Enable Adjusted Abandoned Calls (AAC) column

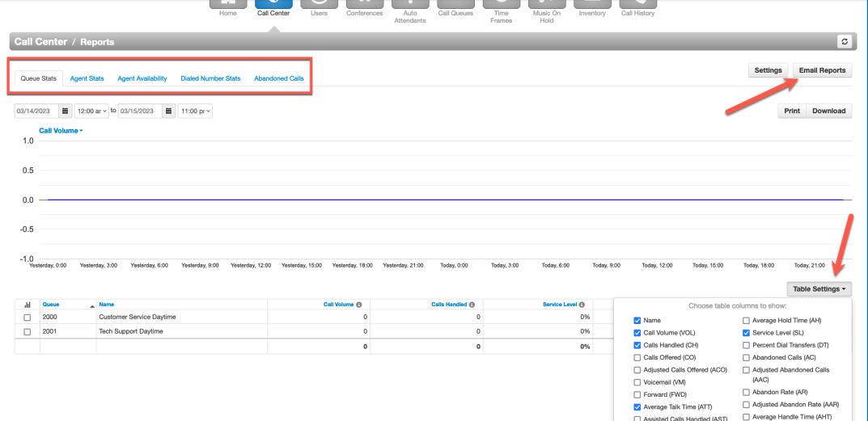click(746, 369)
